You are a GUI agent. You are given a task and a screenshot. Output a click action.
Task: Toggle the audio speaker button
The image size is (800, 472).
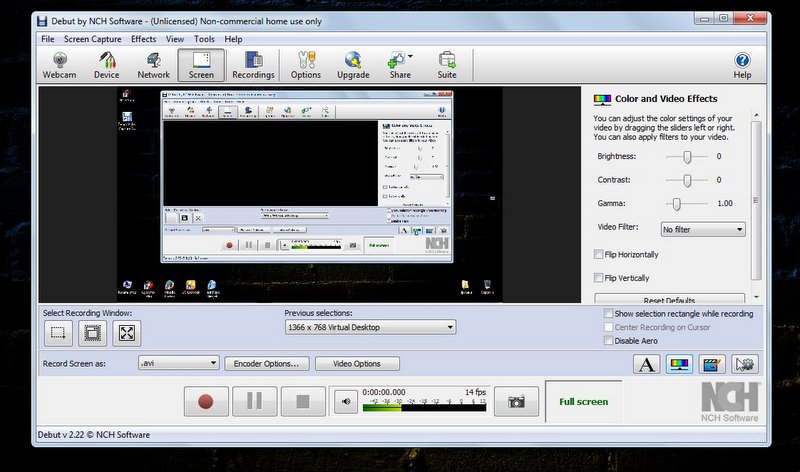click(x=346, y=402)
